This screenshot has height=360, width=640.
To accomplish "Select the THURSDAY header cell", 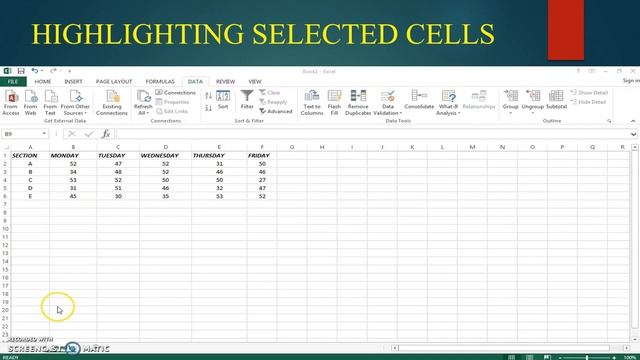I will (x=219, y=156).
